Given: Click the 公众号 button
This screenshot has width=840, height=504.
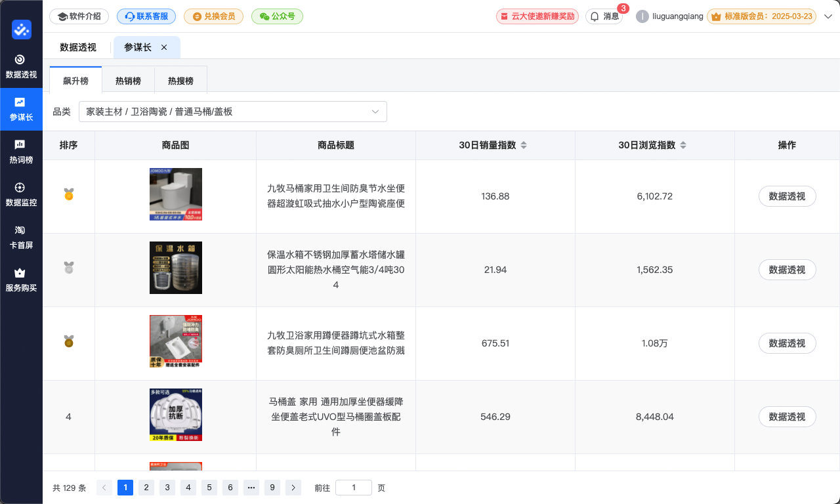Looking at the screenshot, I should [277, 16].
